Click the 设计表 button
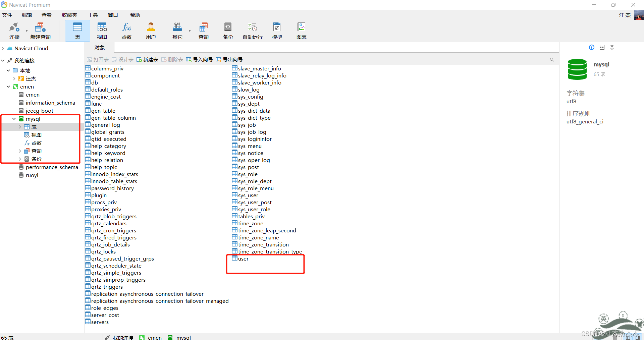This screenshot has height=340, width=644. click(122, 59)
